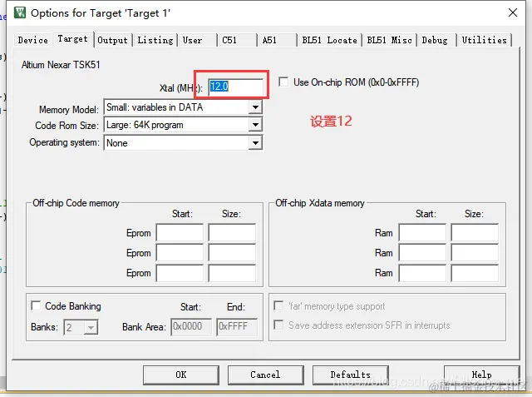Screen dimensions: 532x397
Task: Click third Eprom Size field
Action: (x=232, y=273)
